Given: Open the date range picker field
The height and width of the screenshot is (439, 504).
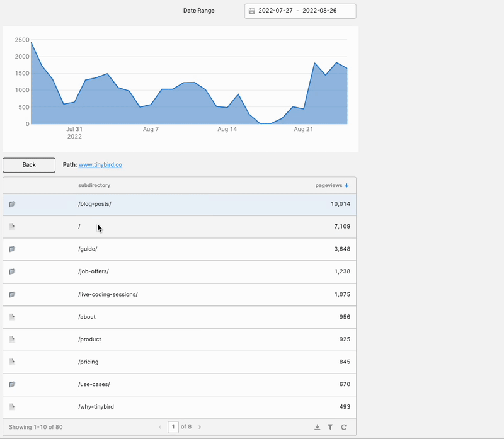Looking at the screenshot, I should tap(300, 11).
